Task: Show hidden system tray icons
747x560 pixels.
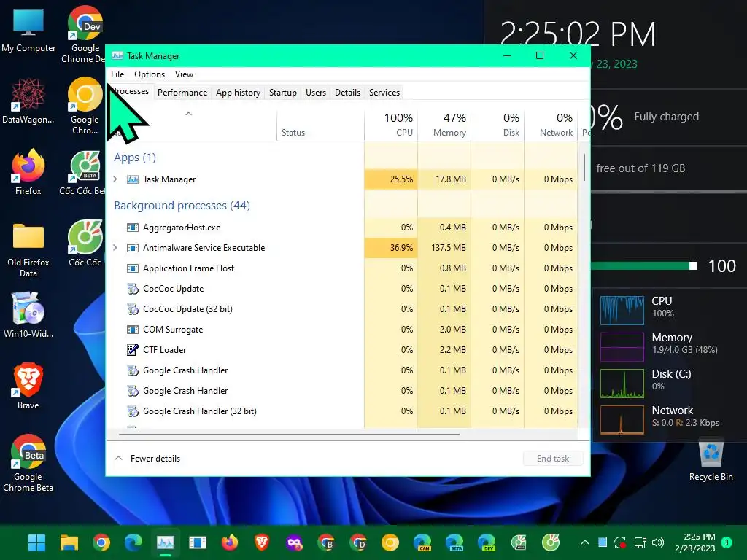Action: pos(585,542)
